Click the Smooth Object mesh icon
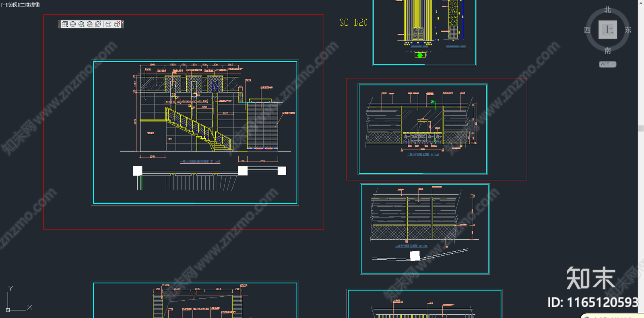Viewport: 644px width, 318px height. (73, 25)
